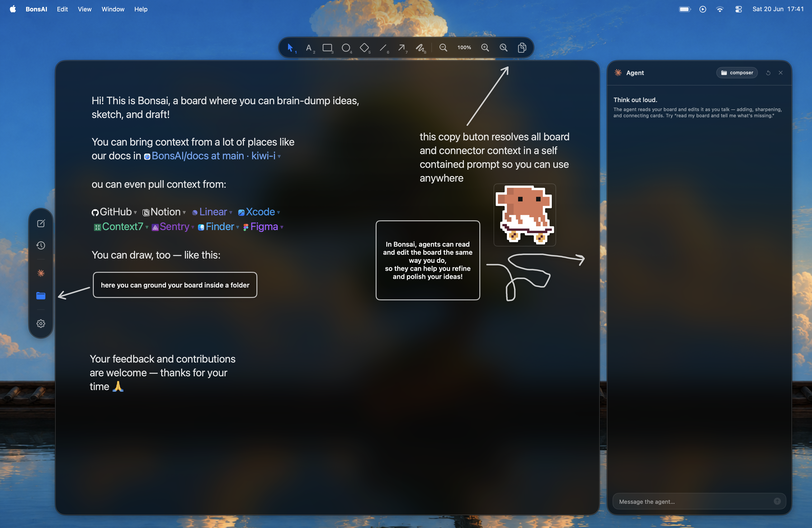Open the Figma connector chip
The image size is (812, 528).
coord(260,226)
